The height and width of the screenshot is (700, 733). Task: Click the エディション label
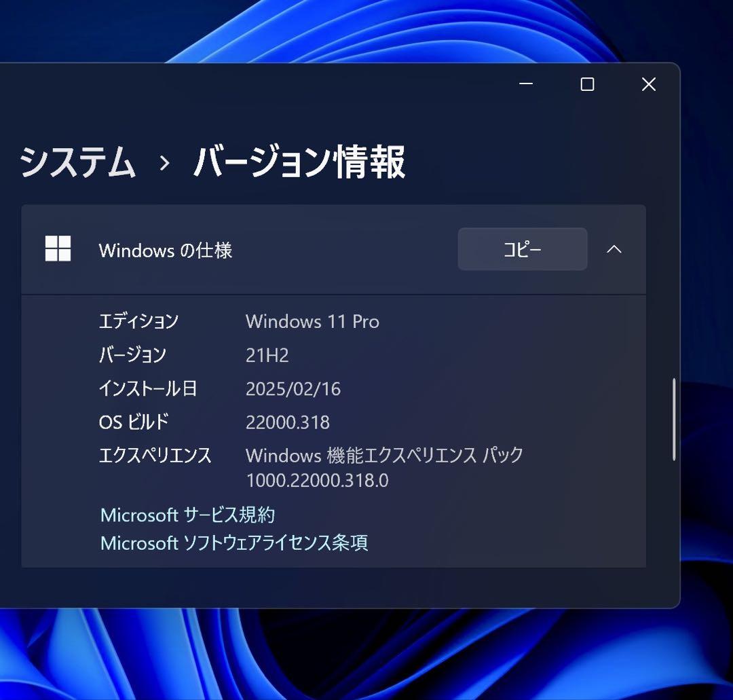pos(139,322)
